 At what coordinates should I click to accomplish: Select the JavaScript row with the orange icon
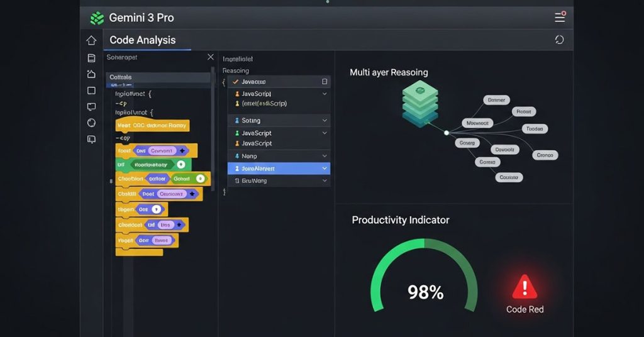[x=279, y=143]
